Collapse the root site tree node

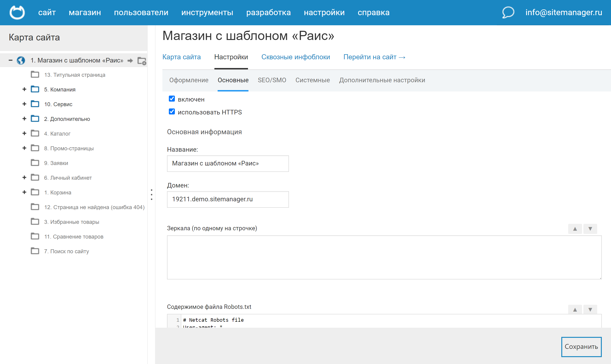click(10, 60)
